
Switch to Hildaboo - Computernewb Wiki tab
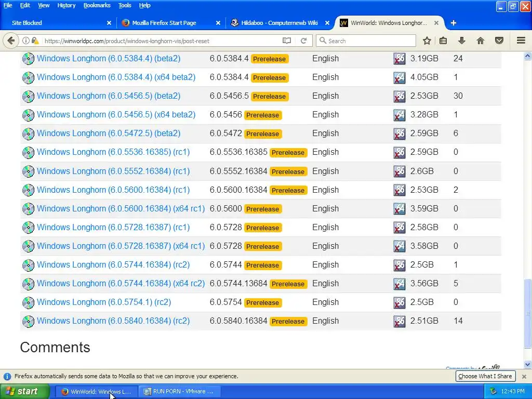coord(280,23)
